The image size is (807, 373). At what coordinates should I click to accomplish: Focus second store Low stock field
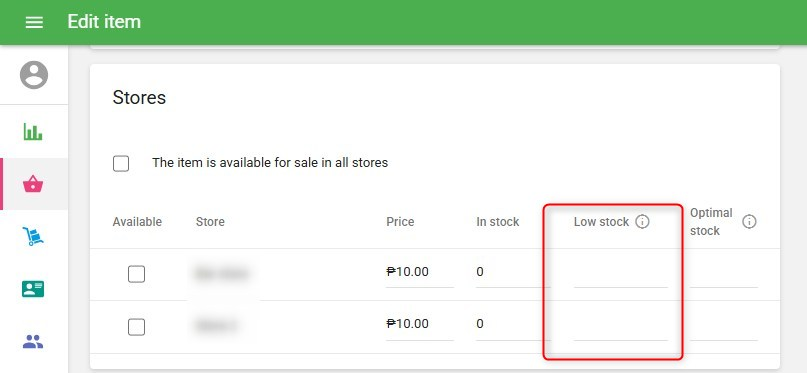[621, 325]
